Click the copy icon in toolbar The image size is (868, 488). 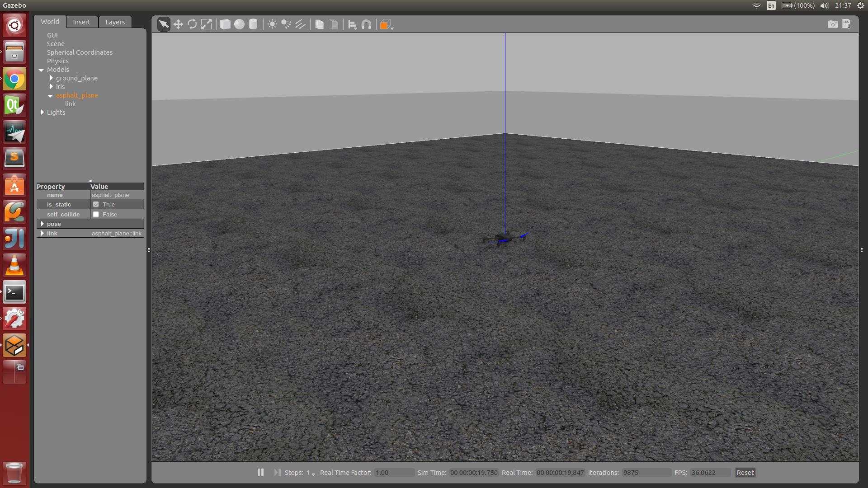pos(319,24)
